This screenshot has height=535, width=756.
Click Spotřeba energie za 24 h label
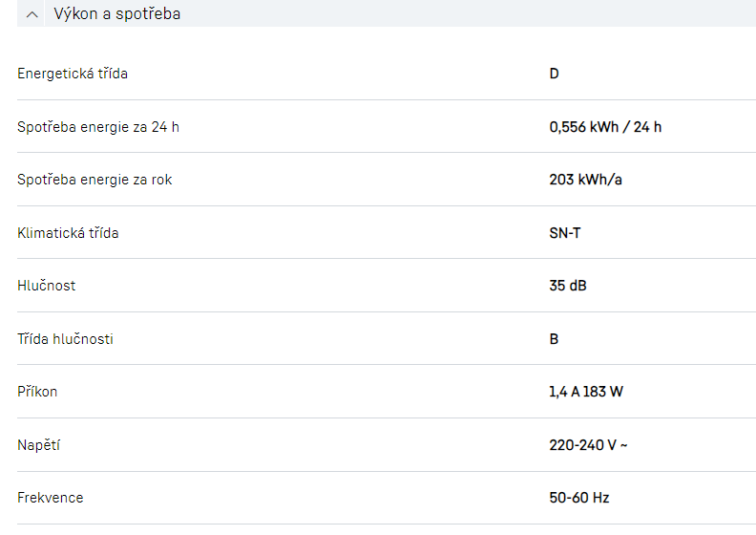coord(98,127)
